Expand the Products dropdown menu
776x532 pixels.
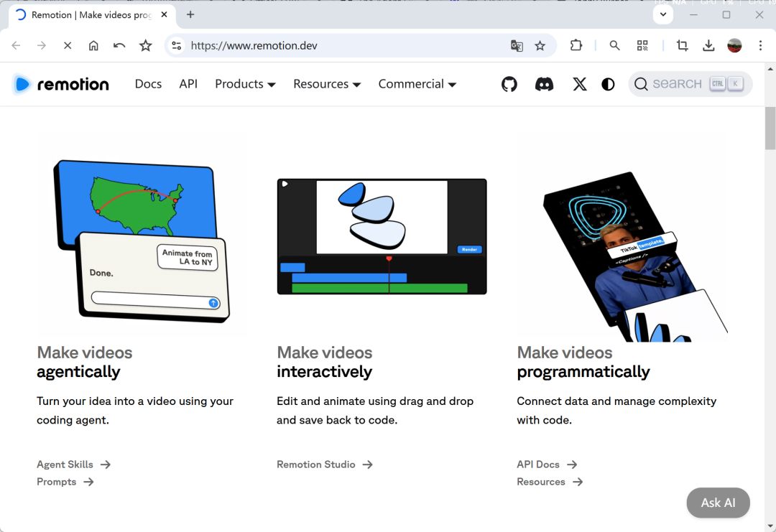coord(245,84)
